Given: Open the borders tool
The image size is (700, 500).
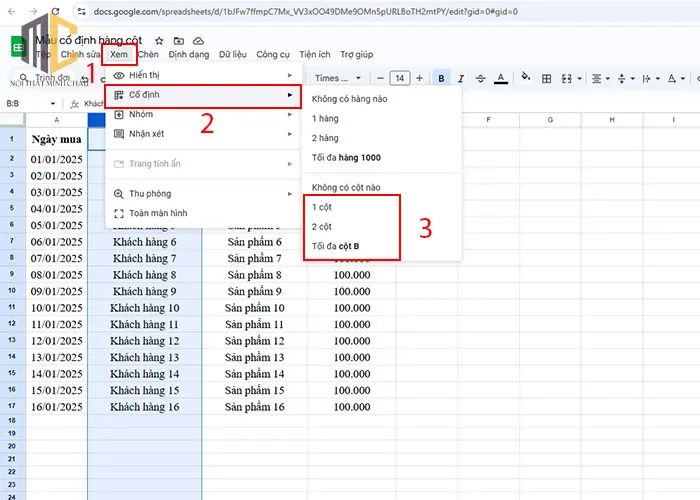Looking at the screenshot, I should tap(546, 79).
